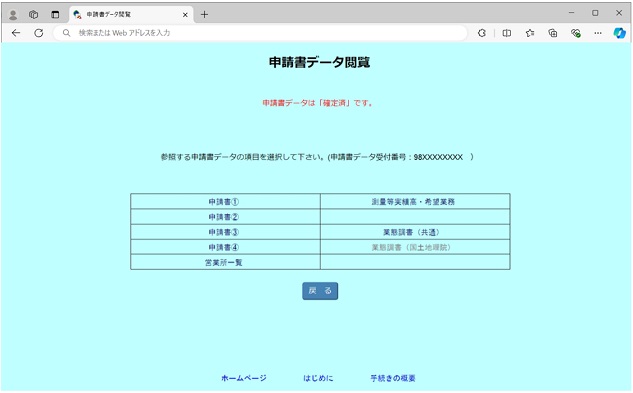Open the collections icon

553,33
